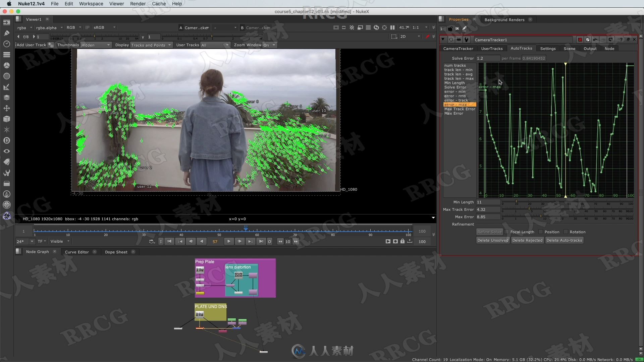644x362 pixels.
Task: Open the rgba channel set dropdown
Action: click(x=25, y=27)
